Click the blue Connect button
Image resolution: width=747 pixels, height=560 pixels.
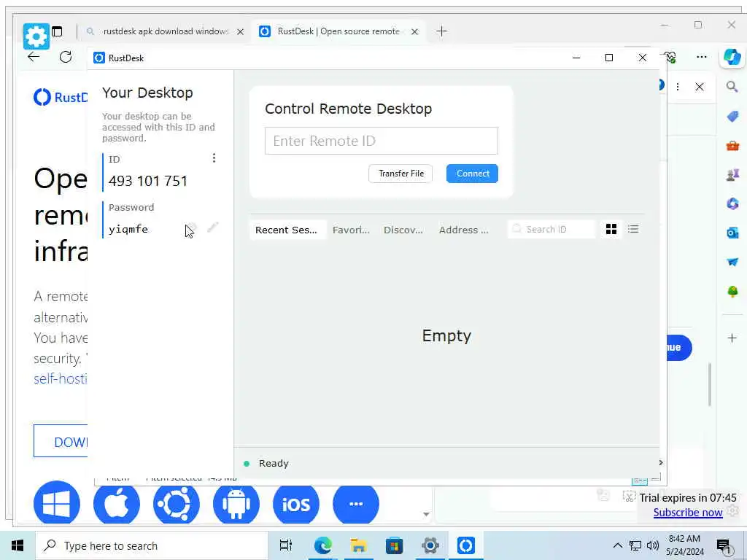pyautogui.click(x=472, y=174)
